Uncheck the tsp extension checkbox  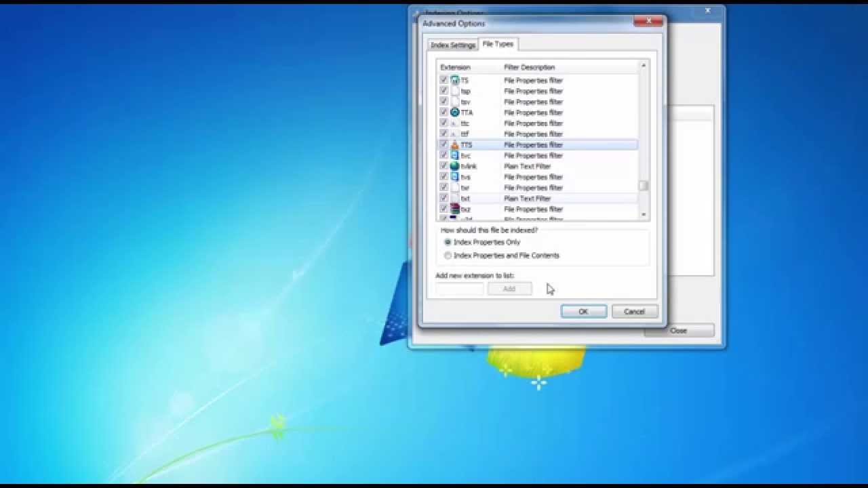pyautogui.click(x=444, y=91)
